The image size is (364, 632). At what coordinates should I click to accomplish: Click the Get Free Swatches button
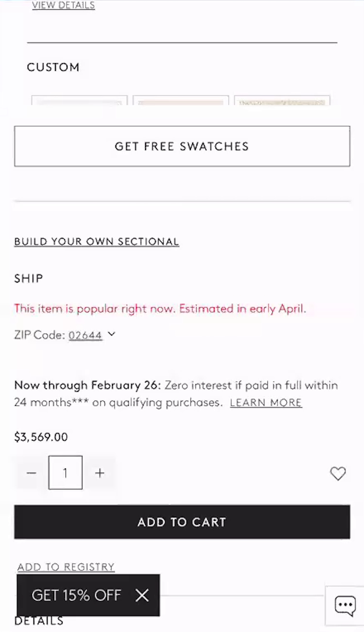tap(182, 146)
